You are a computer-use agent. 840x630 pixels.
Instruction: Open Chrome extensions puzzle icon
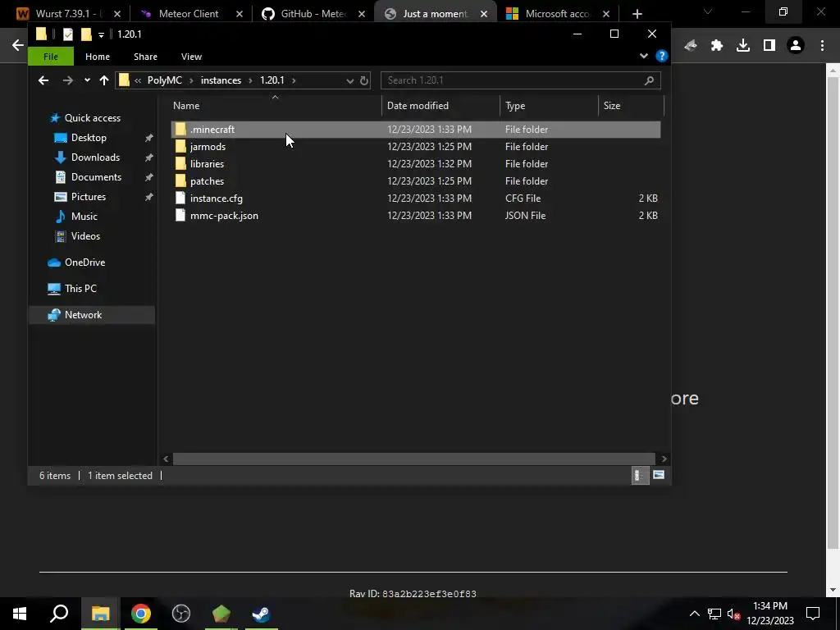pos(717,46)
